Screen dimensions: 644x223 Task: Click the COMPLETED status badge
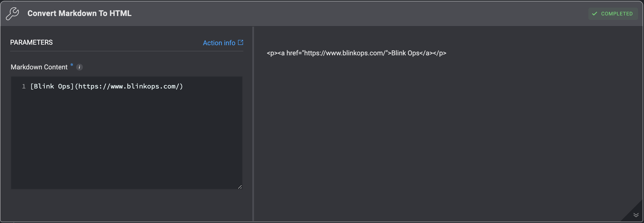(x=613, y=14)
